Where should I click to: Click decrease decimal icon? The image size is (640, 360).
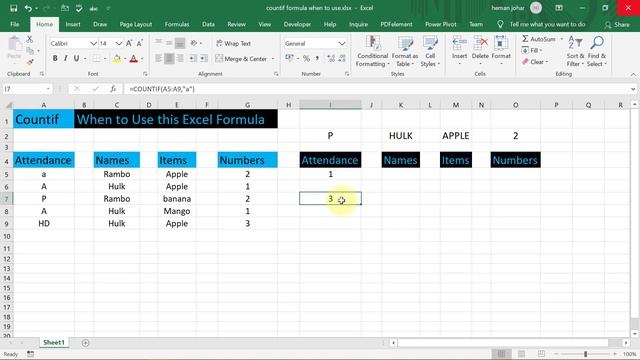pos(342,58)
